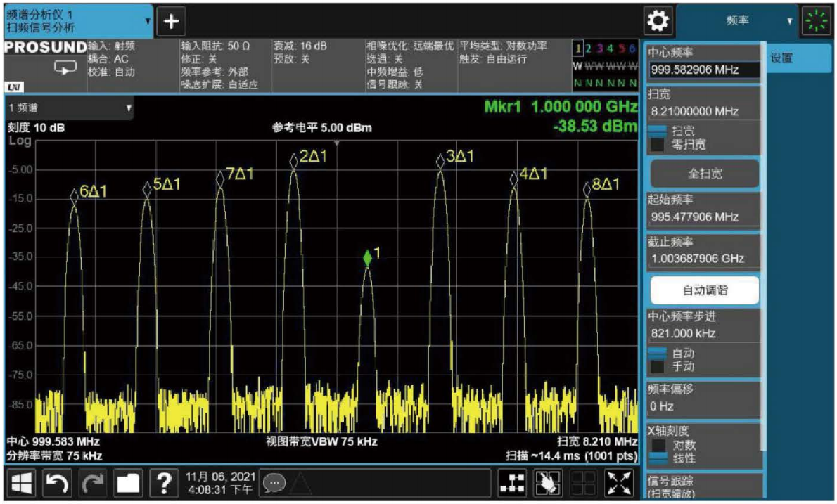Click the green preset icon at top right
Image resolution: width=837 pixels, height=504 pixels.
pyautogui.click(x=816, y=21)
